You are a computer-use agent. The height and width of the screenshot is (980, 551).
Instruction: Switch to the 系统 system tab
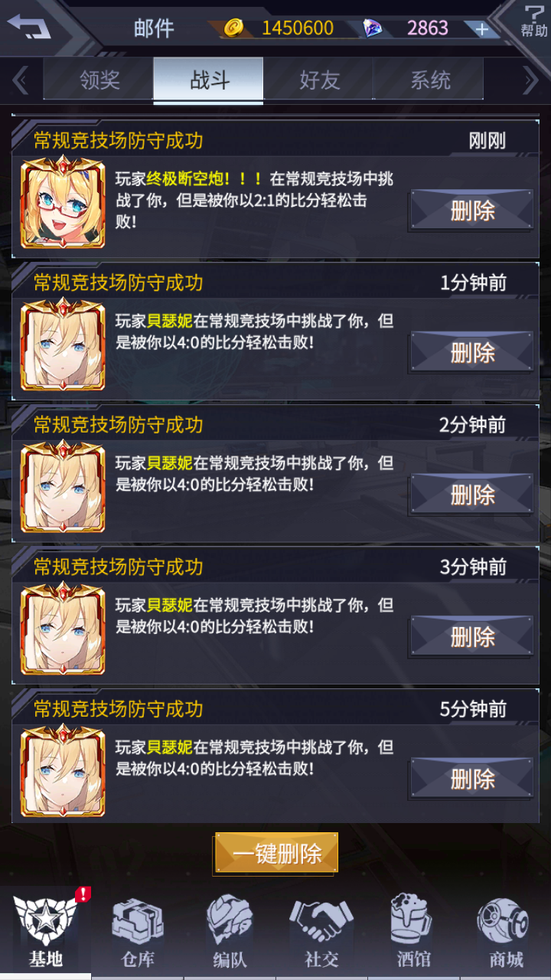(429, 80)
